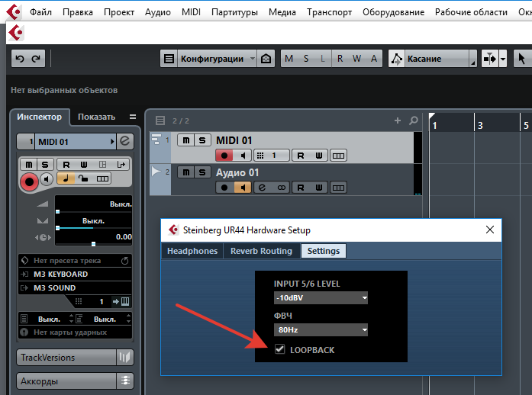Screen dimensions: 532x395
Task: Open the instrument editor keyboard icon in Inspector
Action: coord(125,301)
